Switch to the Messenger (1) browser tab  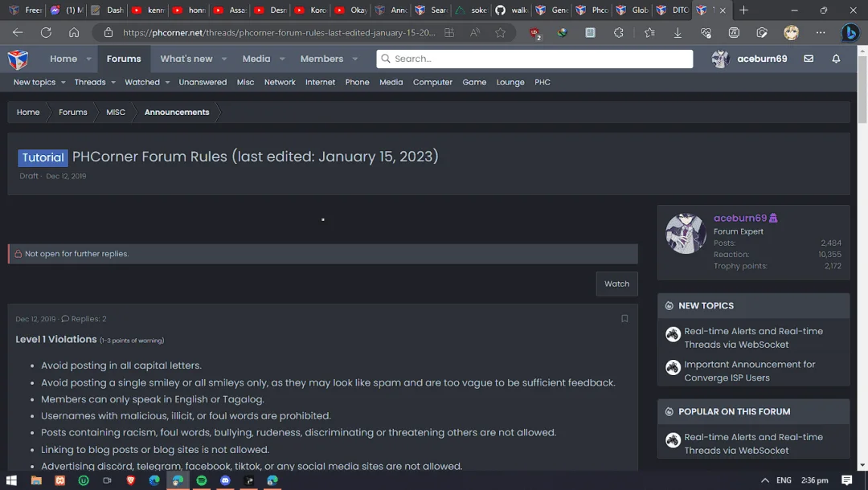pos(67,10)
